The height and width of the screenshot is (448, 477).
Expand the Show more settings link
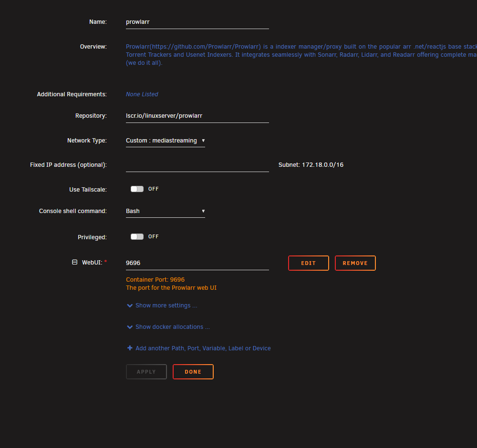click(x=166, y=305)
